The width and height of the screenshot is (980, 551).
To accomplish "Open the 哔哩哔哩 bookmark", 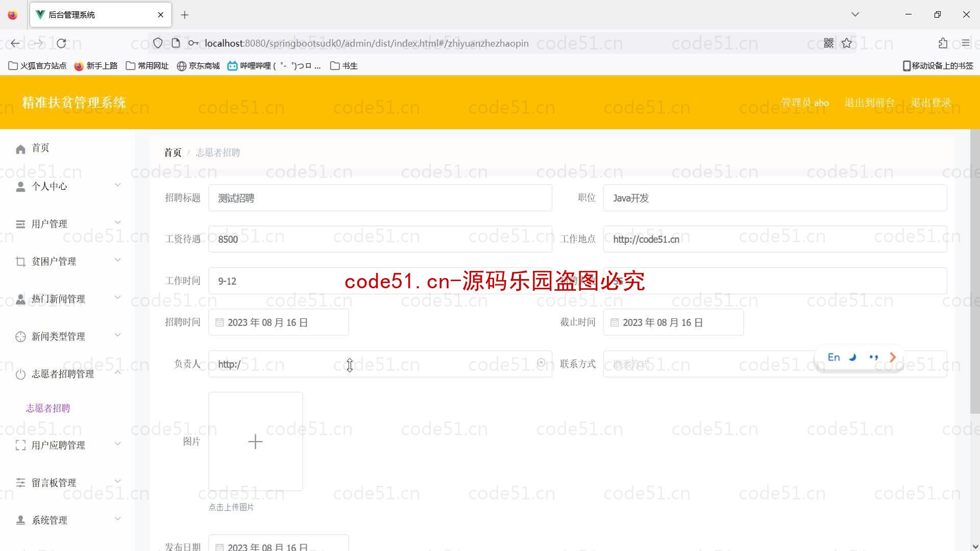I will pos(274,66).
